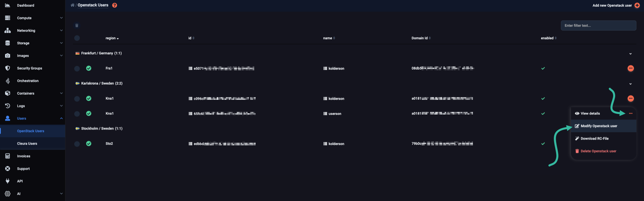
Task: Sort table by id column
Action: [x=191, y=38]
